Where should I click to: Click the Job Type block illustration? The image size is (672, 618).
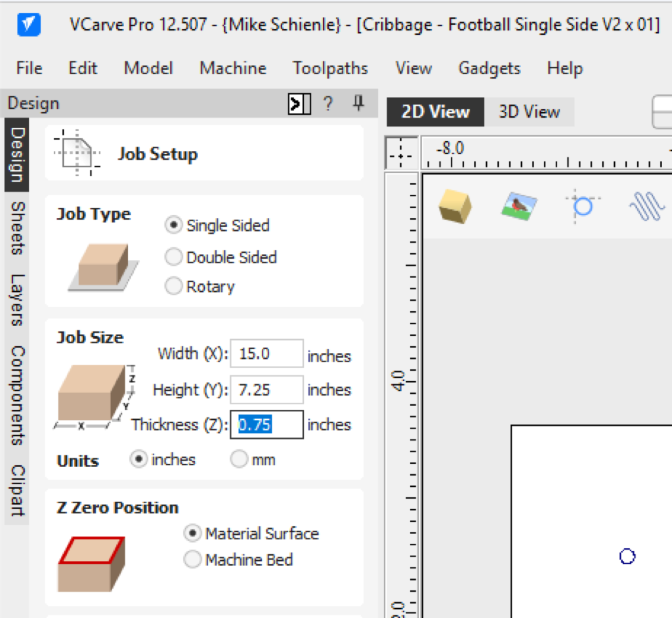(103, 268)
